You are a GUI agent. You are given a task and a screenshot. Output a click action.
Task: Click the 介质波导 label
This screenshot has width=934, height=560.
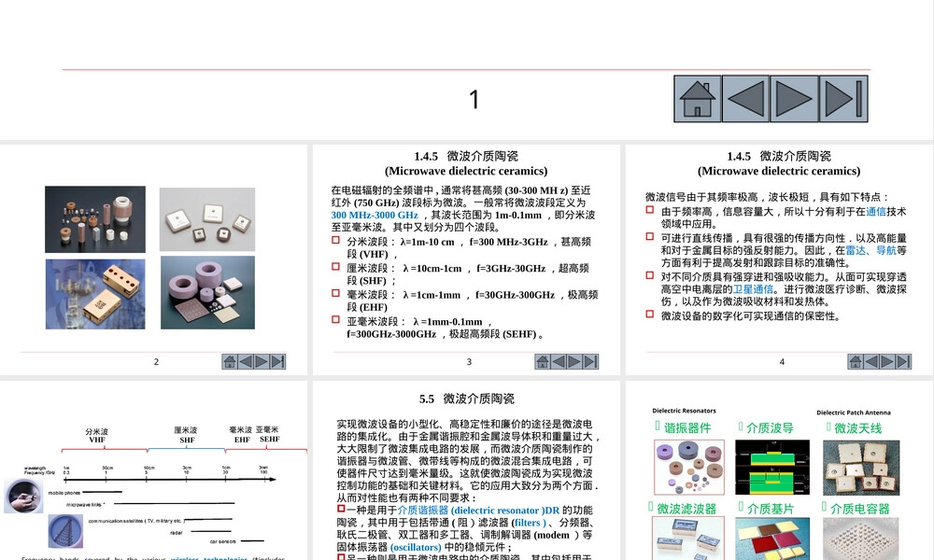(771, 427)
